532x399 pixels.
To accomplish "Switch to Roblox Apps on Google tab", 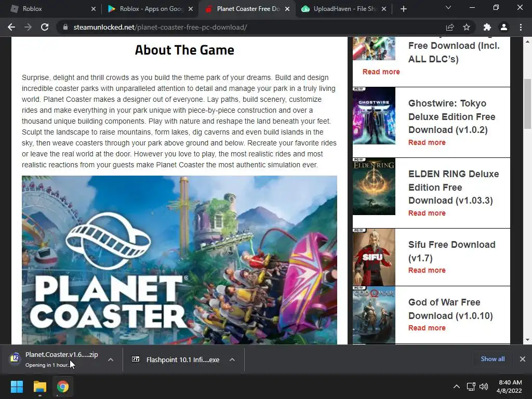I will 149,9.
